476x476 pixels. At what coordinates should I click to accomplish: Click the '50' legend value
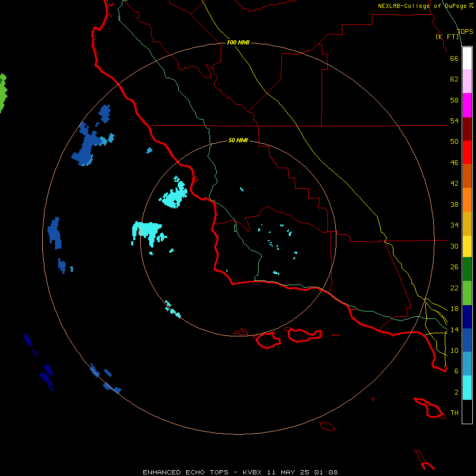point(454,142)
